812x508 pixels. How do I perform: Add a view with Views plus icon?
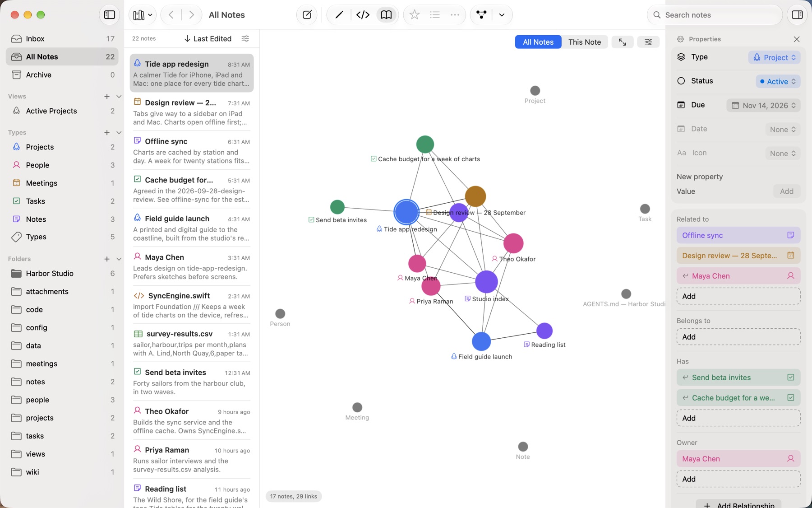107,97
